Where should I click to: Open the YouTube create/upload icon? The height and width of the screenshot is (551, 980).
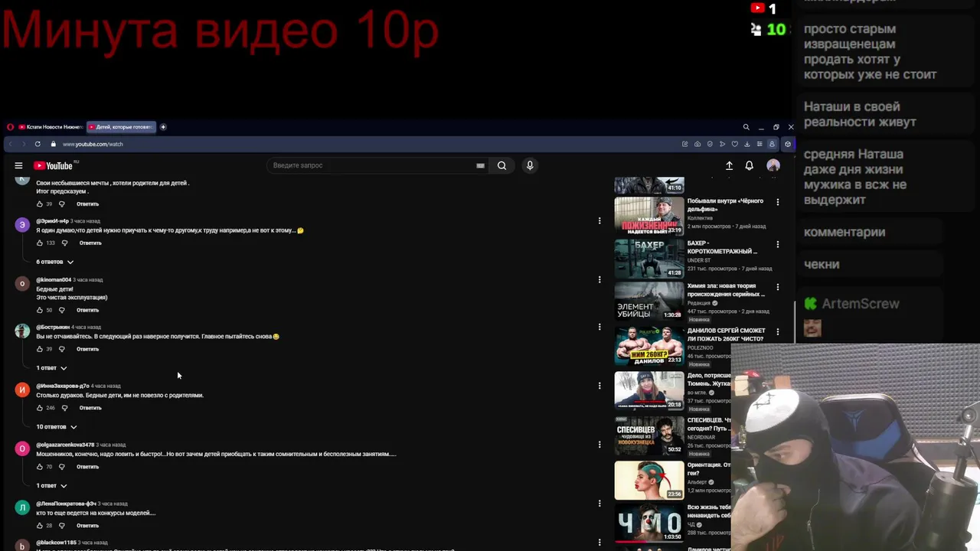coord(729,165)
